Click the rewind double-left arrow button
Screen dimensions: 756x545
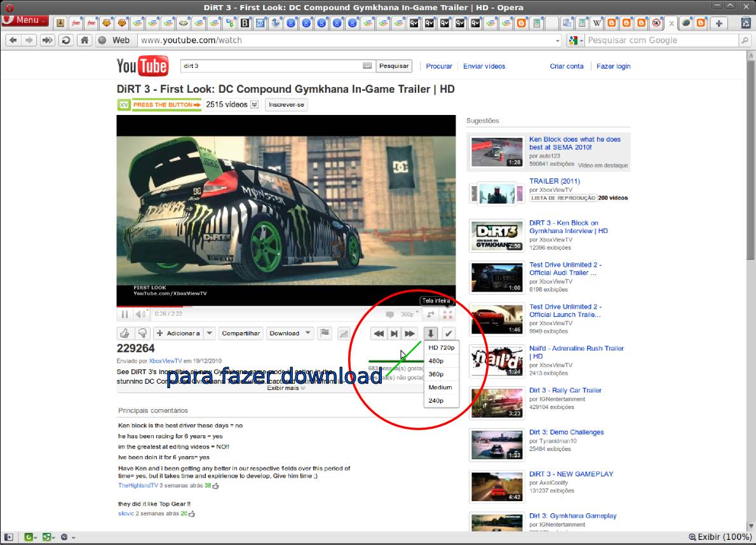[379, 333]
